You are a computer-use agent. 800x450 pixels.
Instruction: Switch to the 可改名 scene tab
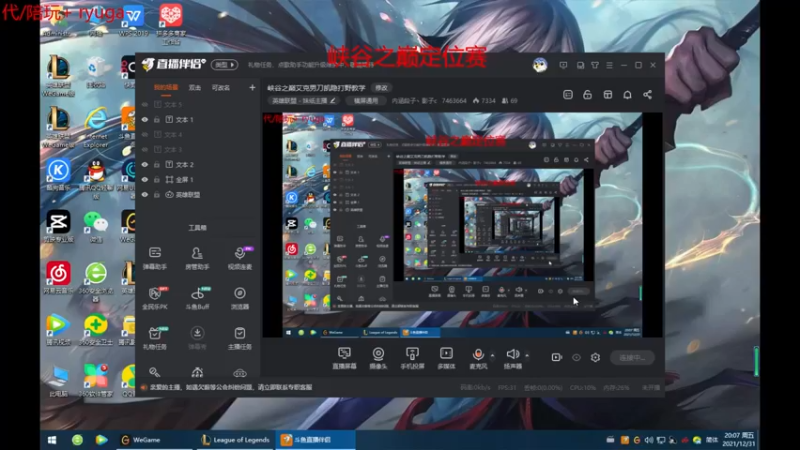point(220,88)
